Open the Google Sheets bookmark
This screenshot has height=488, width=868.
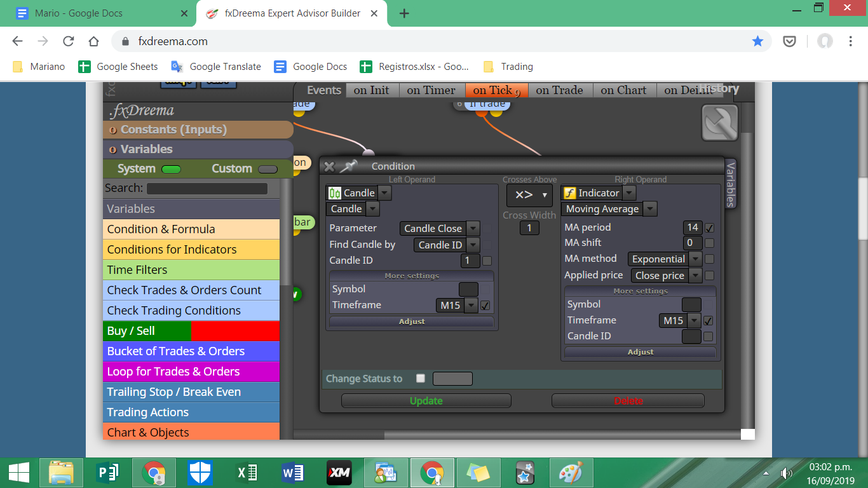[118, 67]
